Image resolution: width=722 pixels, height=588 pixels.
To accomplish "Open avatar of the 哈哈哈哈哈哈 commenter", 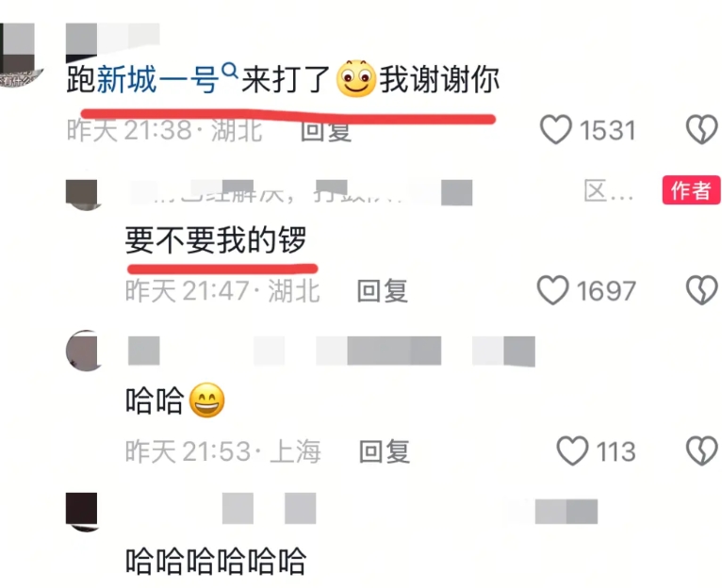I will (83, 512).
